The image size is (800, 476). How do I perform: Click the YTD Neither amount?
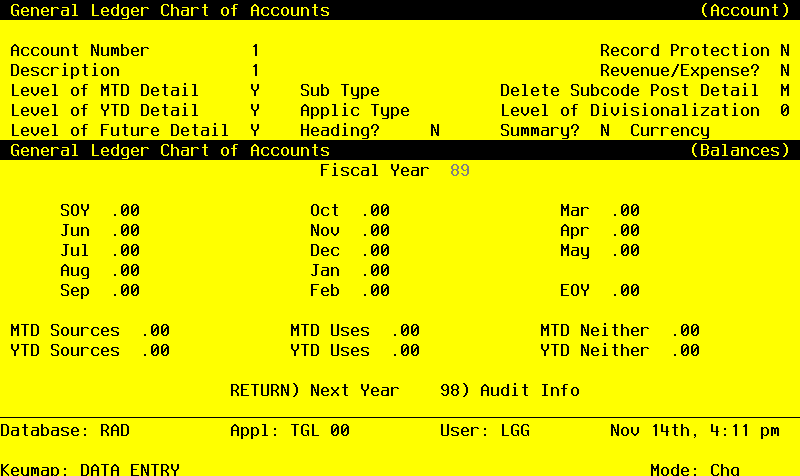point(686,350)
